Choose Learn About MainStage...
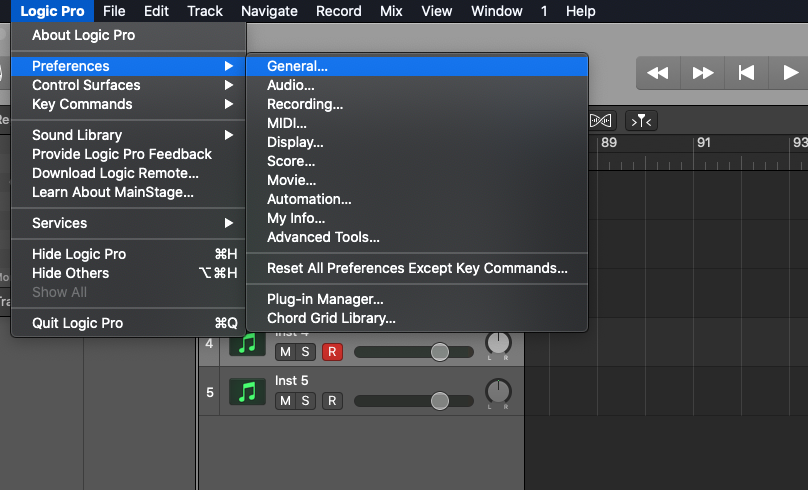This screenshot has height=490, width=808. point(128,192)
